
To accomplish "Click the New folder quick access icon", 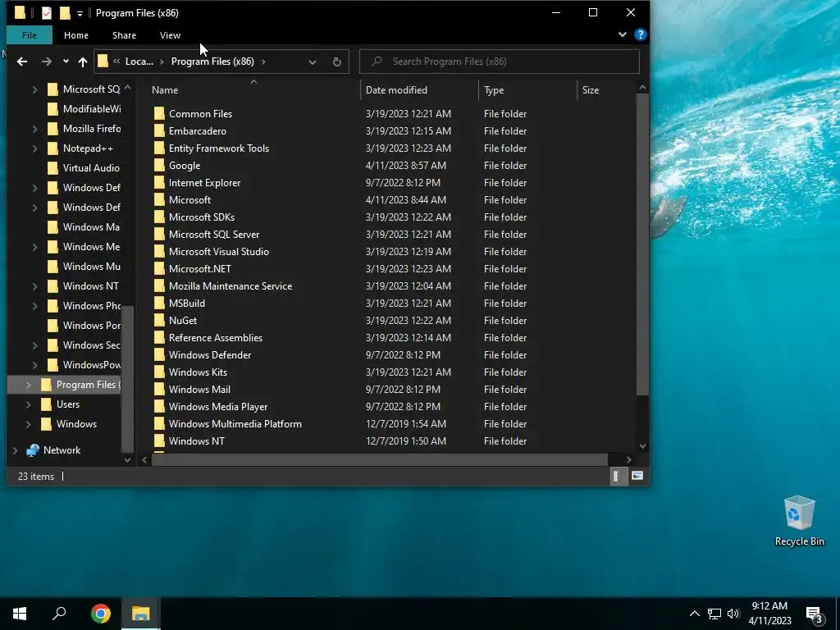I will [65, 13].
